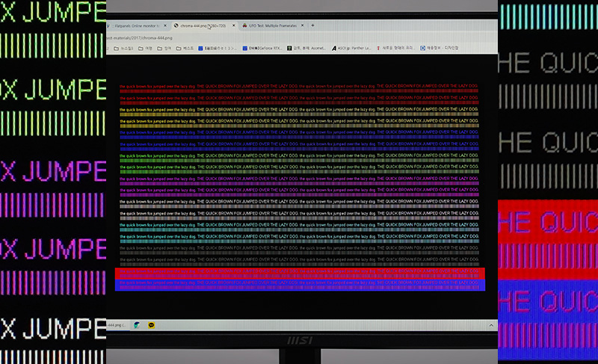
Task: Close the Flatpanels Online monitor tab
Action: tap(165, 25)
